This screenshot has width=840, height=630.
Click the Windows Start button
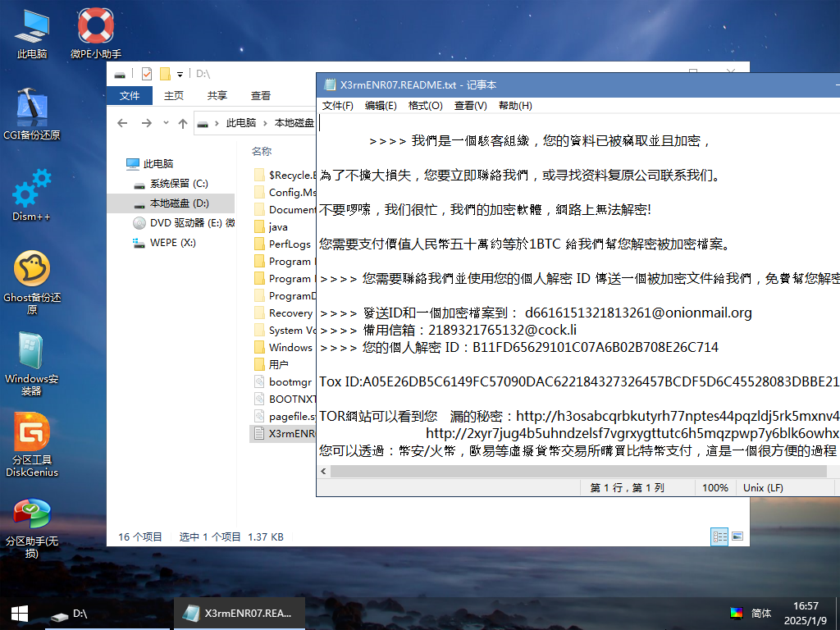pos(20,614)
